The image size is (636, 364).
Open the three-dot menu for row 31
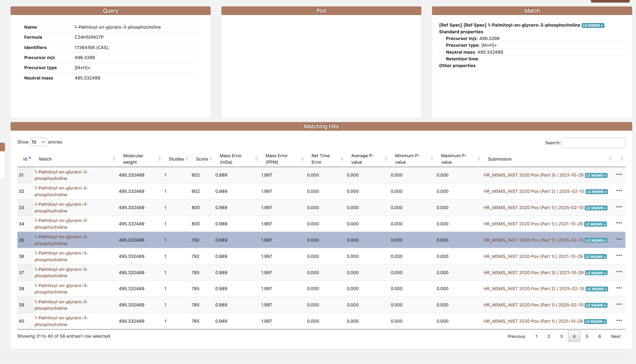tap(619, 175)
